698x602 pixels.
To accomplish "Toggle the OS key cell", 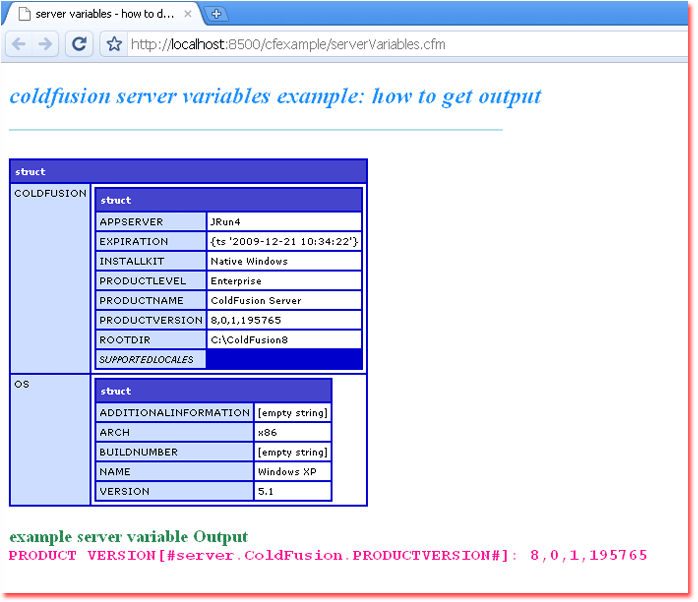I will coord(50,440).
